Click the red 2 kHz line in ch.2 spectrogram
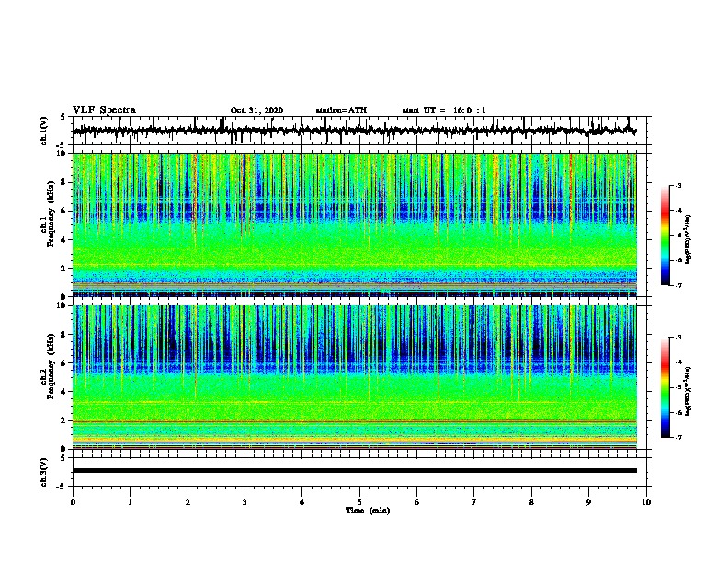The image size is (728, 563). tap(355, 421)
